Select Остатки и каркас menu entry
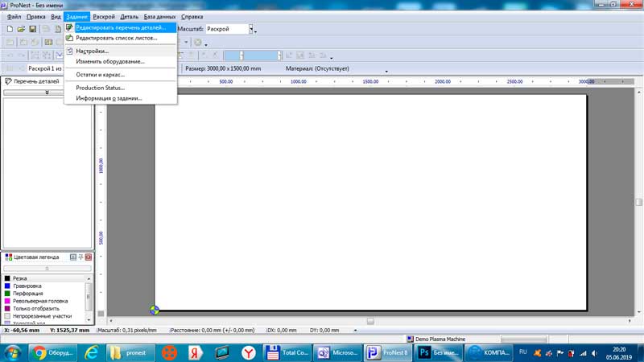 [121, 75]
